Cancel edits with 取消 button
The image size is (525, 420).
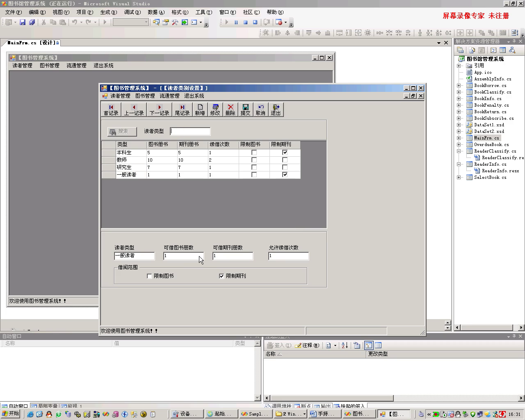coord(260,110)
